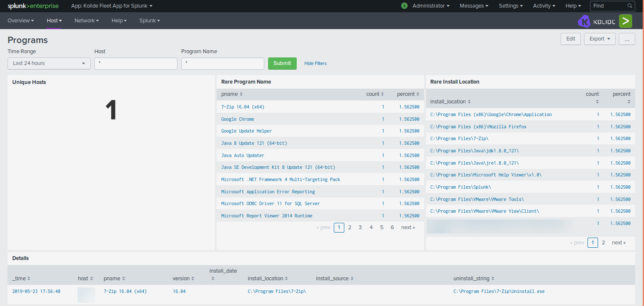Go to page 6 of Rare Program Name
The width and height of the screenshot is (644, 306).
[x=392, y=227]
